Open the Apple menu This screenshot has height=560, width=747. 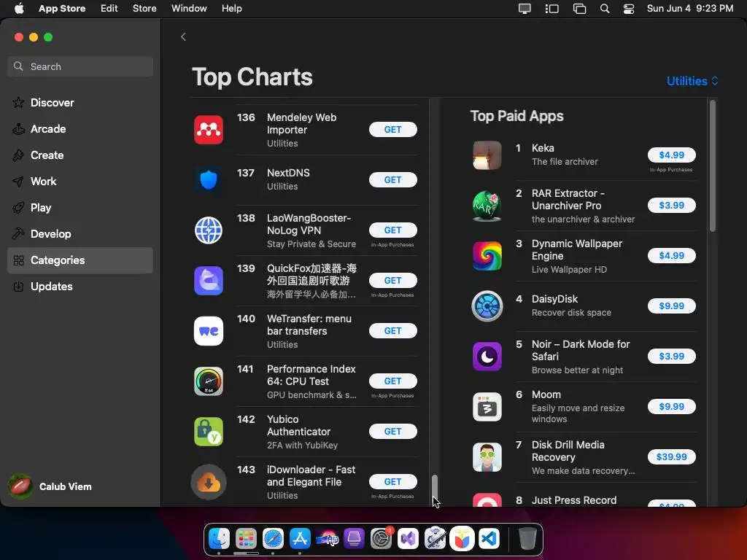click(x=19, y=9)
